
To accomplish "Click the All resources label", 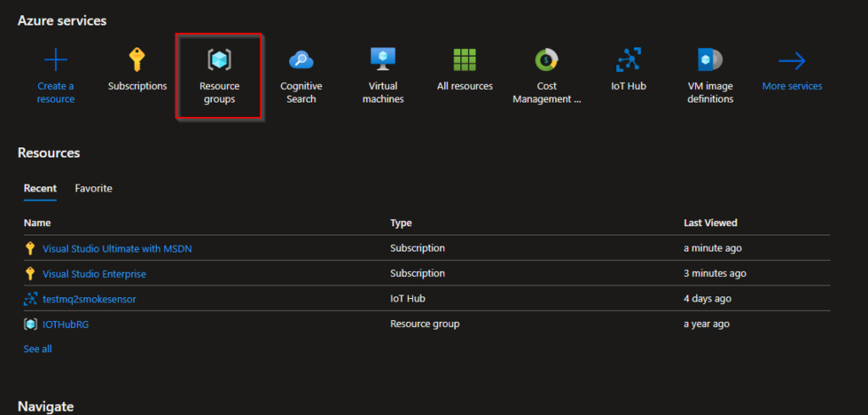I will pyautogui.click(x=465, y=86).
